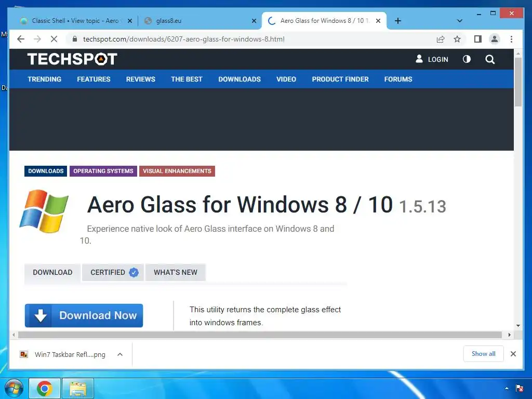The height and width of the screenshot is (399, 532).
Task: Open the Windows Start orb
Action: pos(14,389)
